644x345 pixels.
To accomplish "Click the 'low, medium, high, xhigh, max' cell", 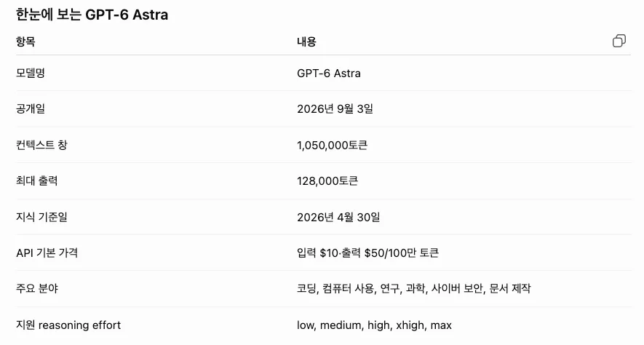I will (x=374, y=325).
